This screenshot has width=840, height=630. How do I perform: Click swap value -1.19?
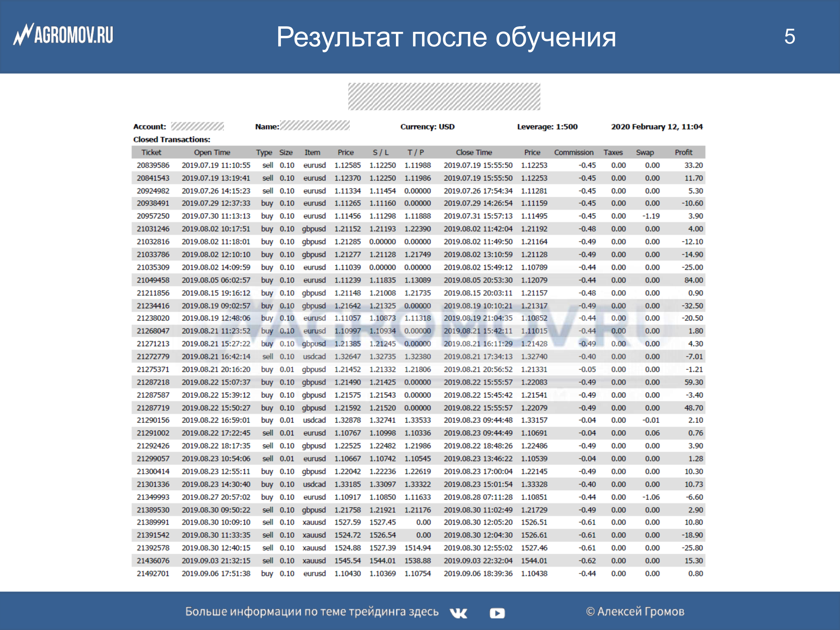click(x=651, y=216)
